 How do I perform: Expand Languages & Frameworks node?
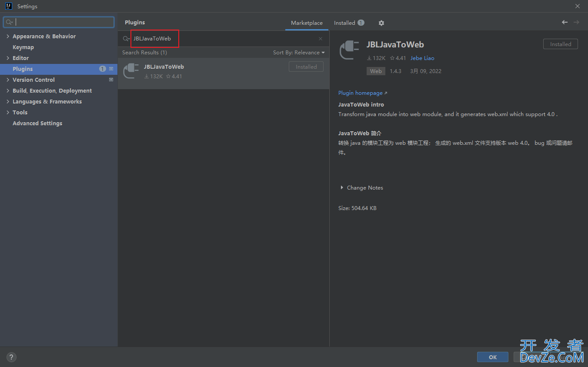click(8, 101)
